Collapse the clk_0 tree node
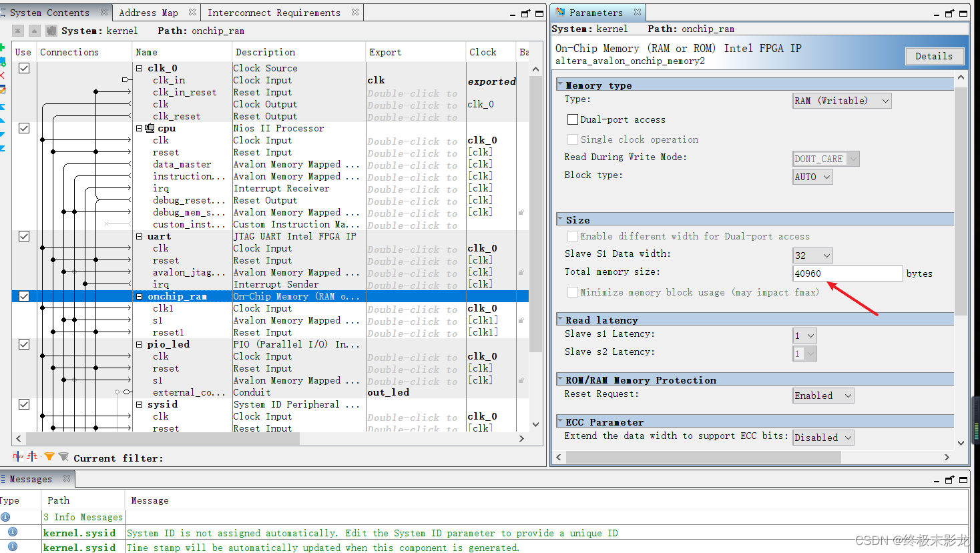Image resolution: width=980 pixels, height=553 pixels. [140, 68]
